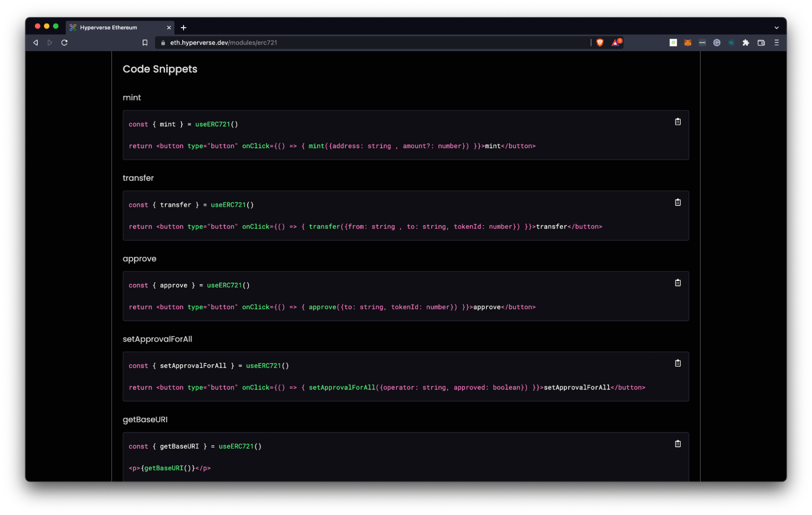Image resolution: width=812 pixels, height=515 pixels.
Task: Click the setApprovalForAll section heading
Action: click(157, 339)
